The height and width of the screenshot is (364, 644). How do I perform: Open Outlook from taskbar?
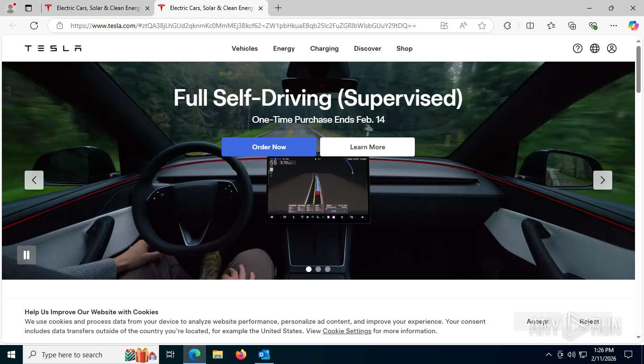click(x=264, y=355)
